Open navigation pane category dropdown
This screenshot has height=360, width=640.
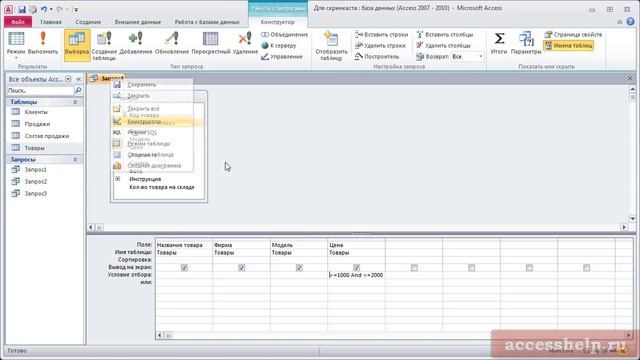click(68, 79)
